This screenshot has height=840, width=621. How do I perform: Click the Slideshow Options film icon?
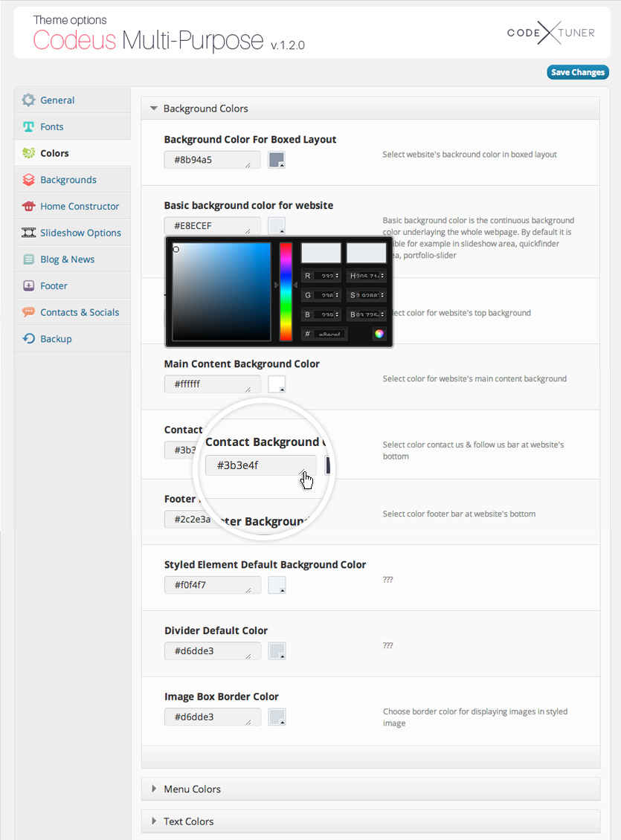click(x=28, y=233)
